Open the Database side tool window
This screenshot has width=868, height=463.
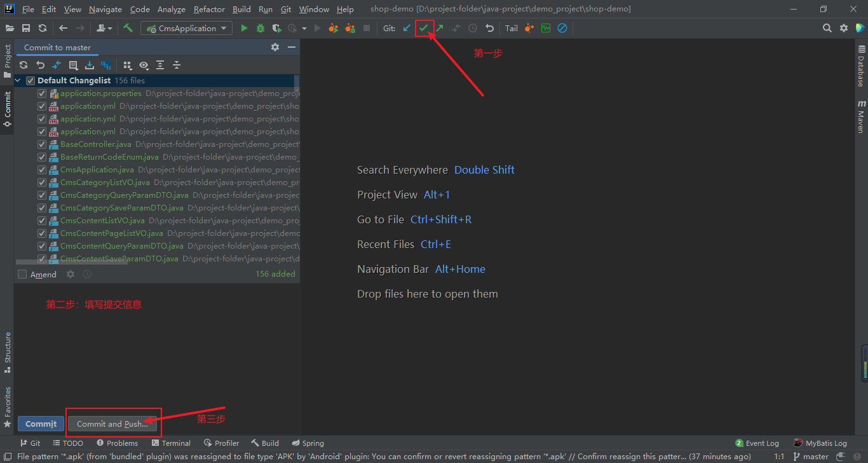click(861, 66)
